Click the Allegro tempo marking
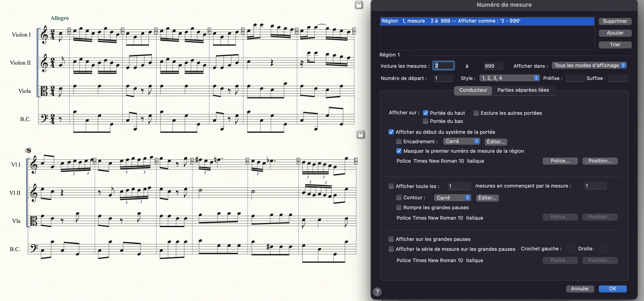Screen dimensions: 644x301 click(x=59, y=18)
